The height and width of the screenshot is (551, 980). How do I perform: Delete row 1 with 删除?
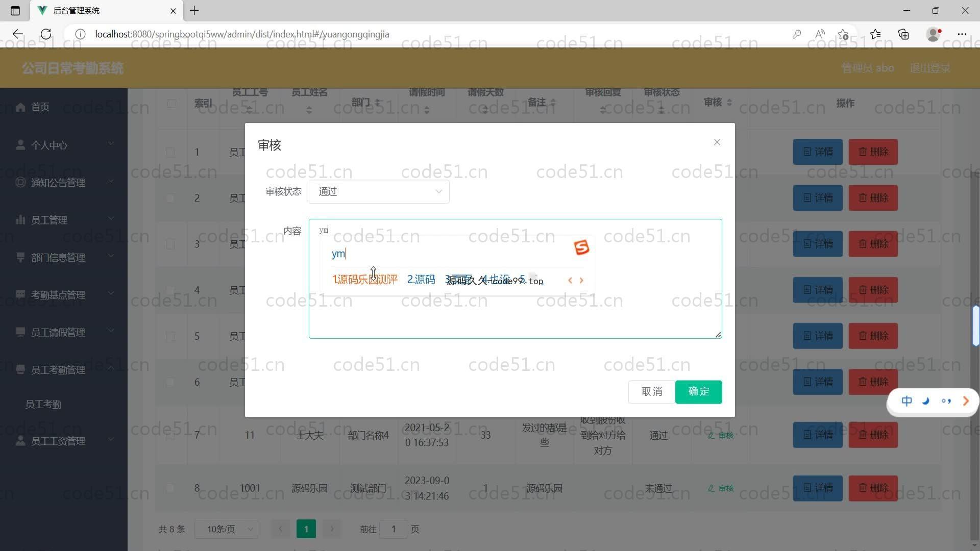click(x=873, y=152)
